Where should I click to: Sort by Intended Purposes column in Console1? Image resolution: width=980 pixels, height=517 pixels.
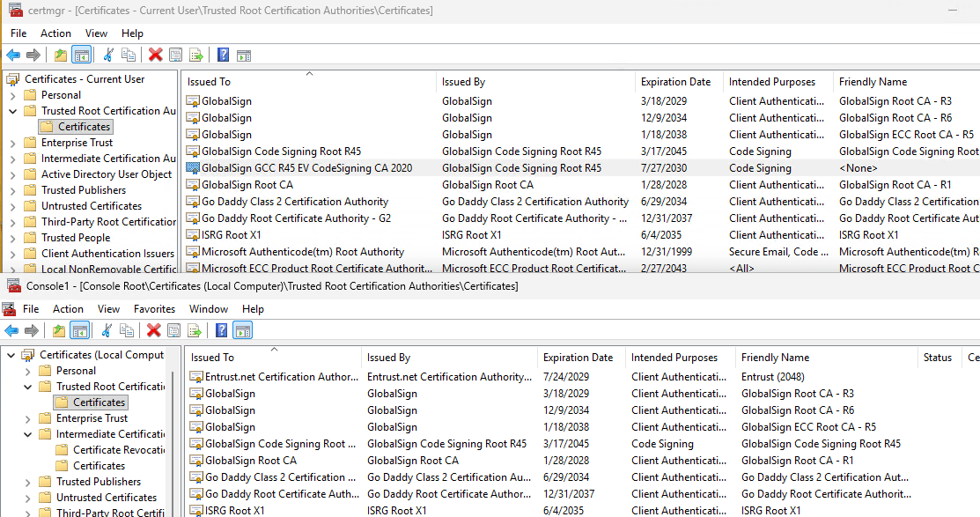point(680,358)
